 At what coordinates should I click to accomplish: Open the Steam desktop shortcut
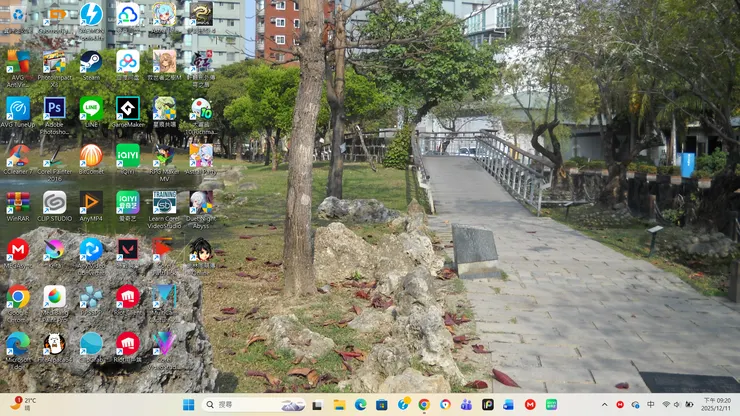tap(91, 61)
